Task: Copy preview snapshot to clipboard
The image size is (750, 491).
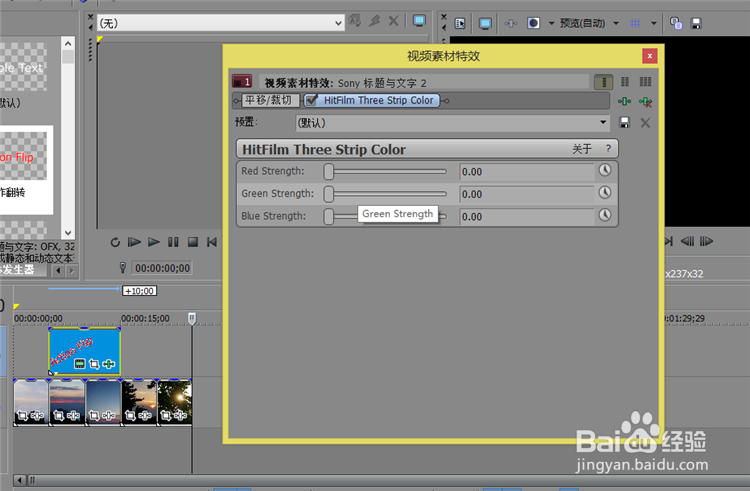Action: click(x=676, y=23)
